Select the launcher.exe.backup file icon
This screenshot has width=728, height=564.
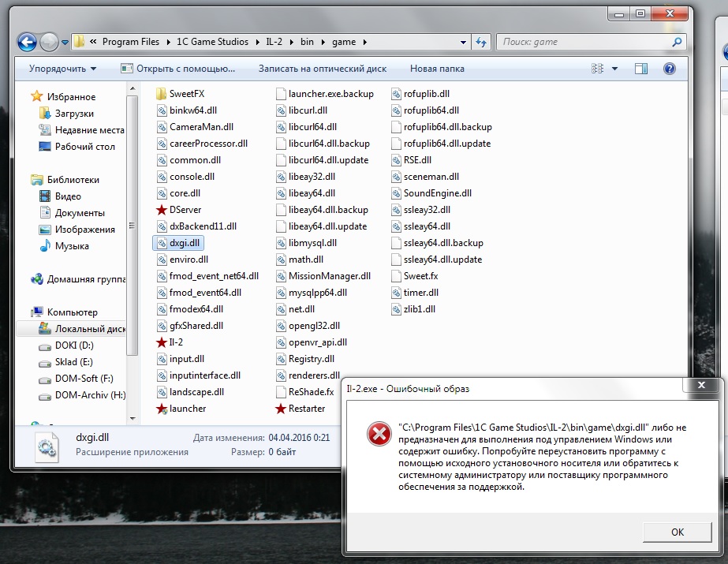pos(281,94)
